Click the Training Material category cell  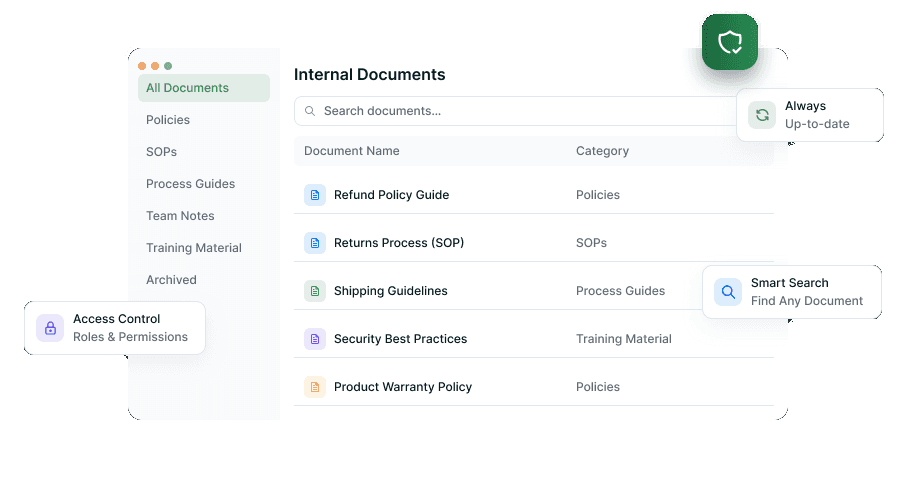pyautogui.click(x=624, y=339)
